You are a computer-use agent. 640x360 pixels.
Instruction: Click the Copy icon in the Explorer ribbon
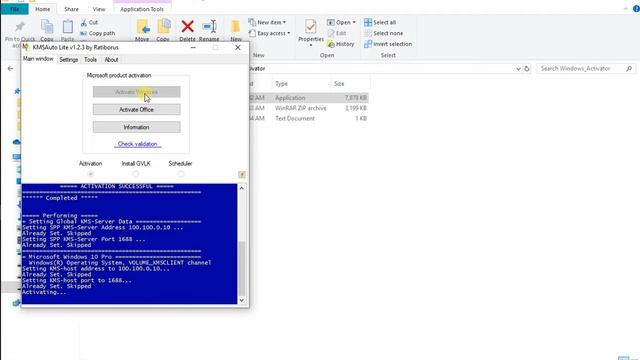[47, 27]
